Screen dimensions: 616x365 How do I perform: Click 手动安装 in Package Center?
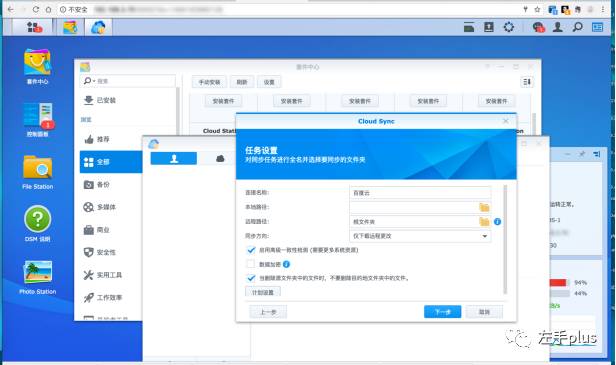[x=209, y=82]
